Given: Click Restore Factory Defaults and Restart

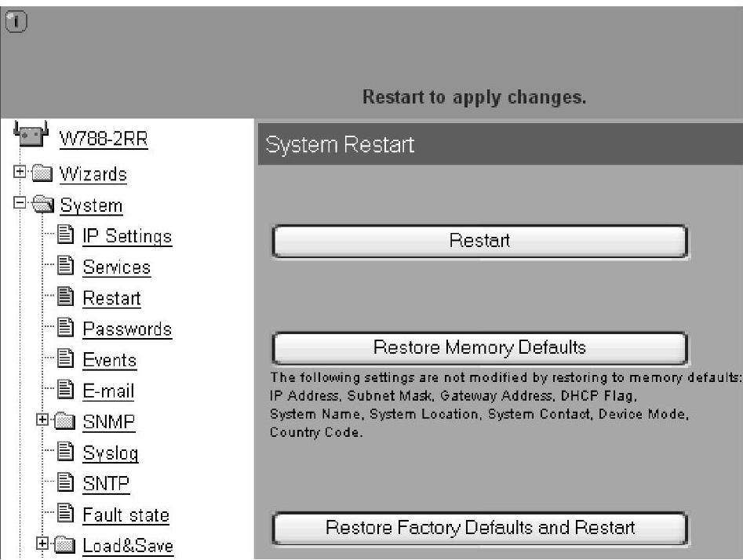Looking at the screenshot, I should [479, 528].
